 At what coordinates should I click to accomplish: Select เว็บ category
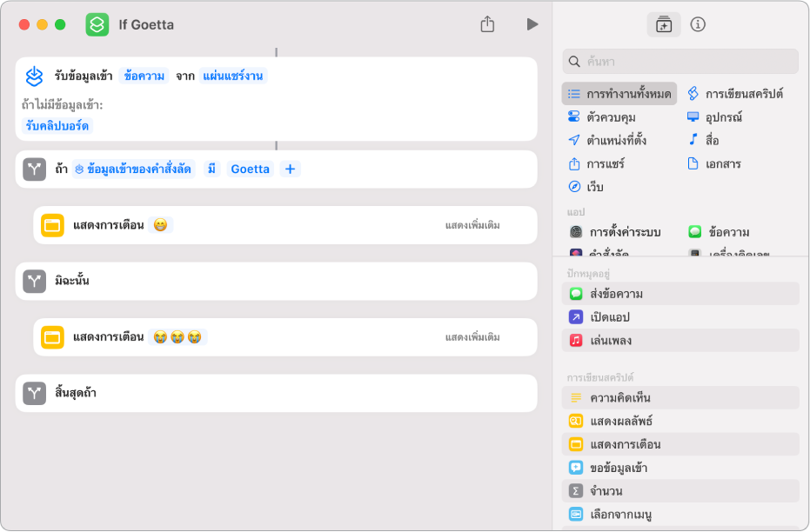(x=586, y=187)
